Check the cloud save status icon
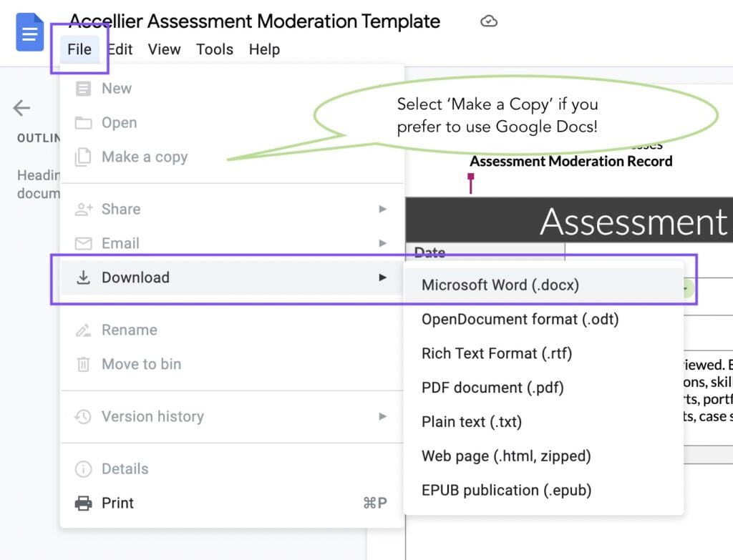Viewport: 733px width, 560px height. click(489, 21)
